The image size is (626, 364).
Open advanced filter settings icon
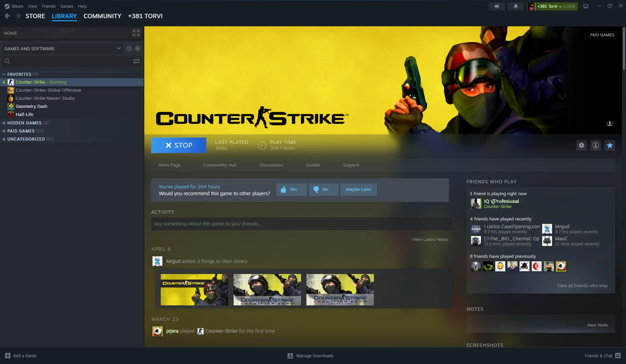[136, 61]
